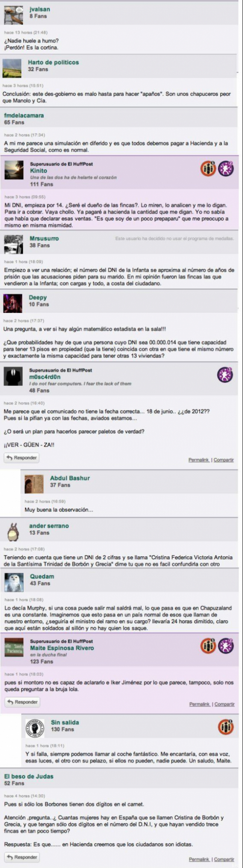This screenshot has width=243, height=868.
Task: Click m0sc4rd0n's purple superuser badge
Action: (x=225, y=375)
